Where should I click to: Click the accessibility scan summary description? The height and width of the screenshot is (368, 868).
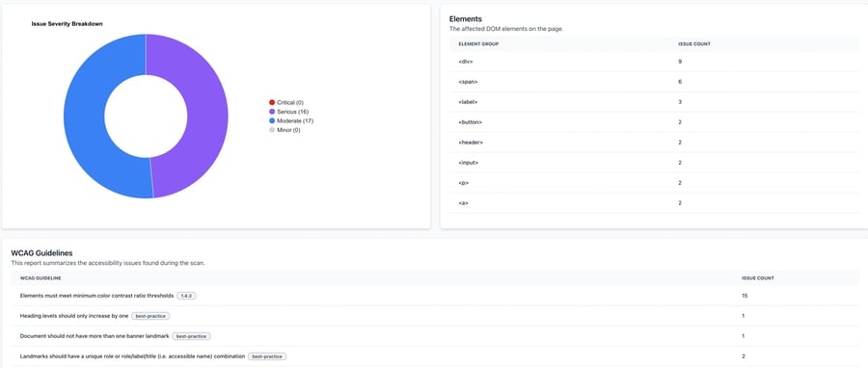pos(108,263)
